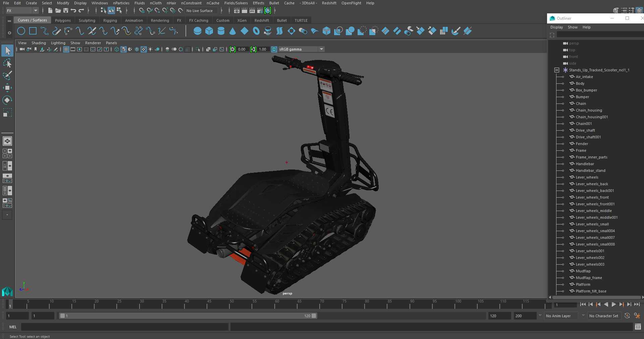
Task: Open the No Anim Layer dropdown
Action: click(x=561, y=316)
